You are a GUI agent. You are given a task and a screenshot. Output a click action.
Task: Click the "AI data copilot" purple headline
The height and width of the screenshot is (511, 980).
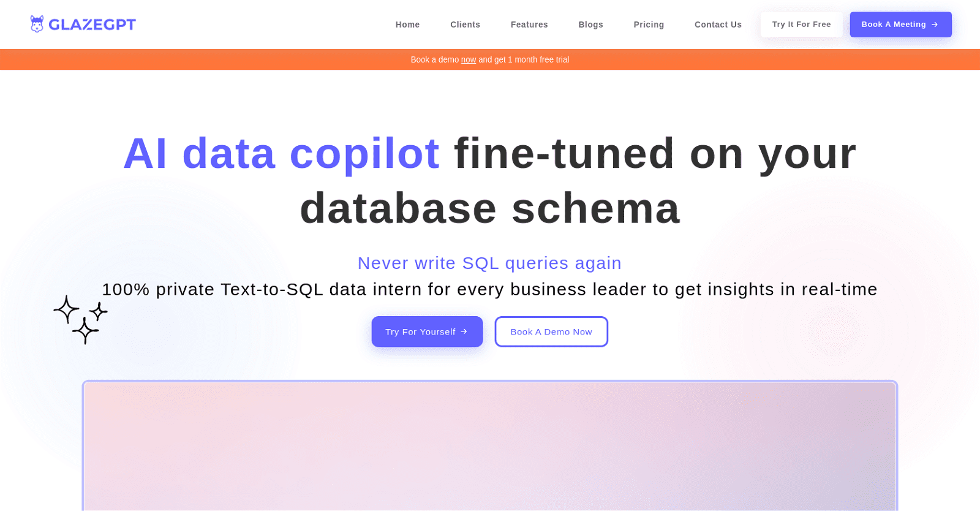pos(281,153)
